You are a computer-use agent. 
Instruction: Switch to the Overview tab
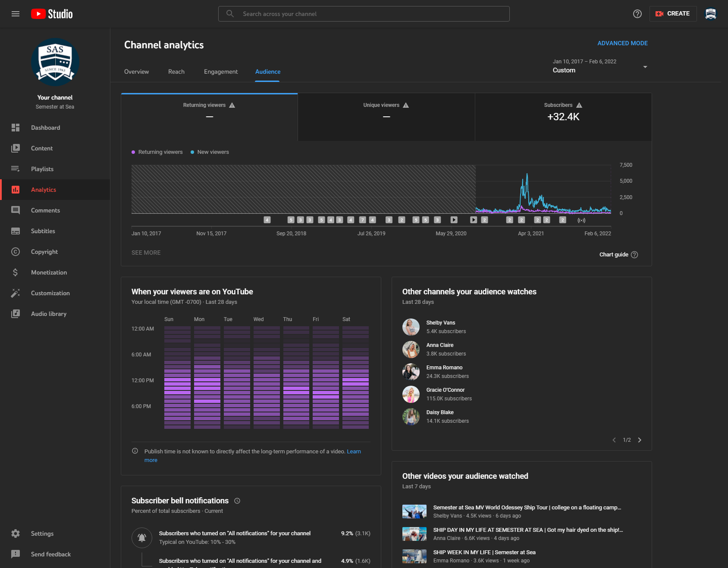pos(136,72)
